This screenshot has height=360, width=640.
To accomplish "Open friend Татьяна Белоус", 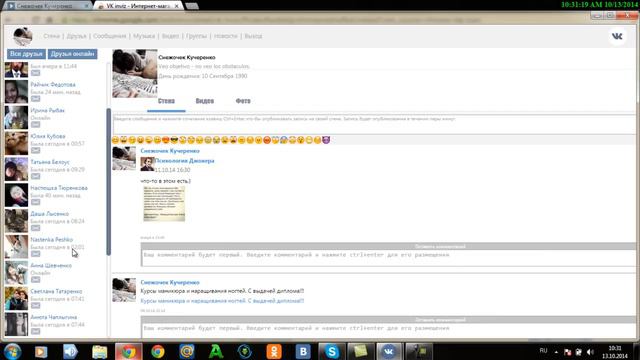I will (x=50, y=162).
